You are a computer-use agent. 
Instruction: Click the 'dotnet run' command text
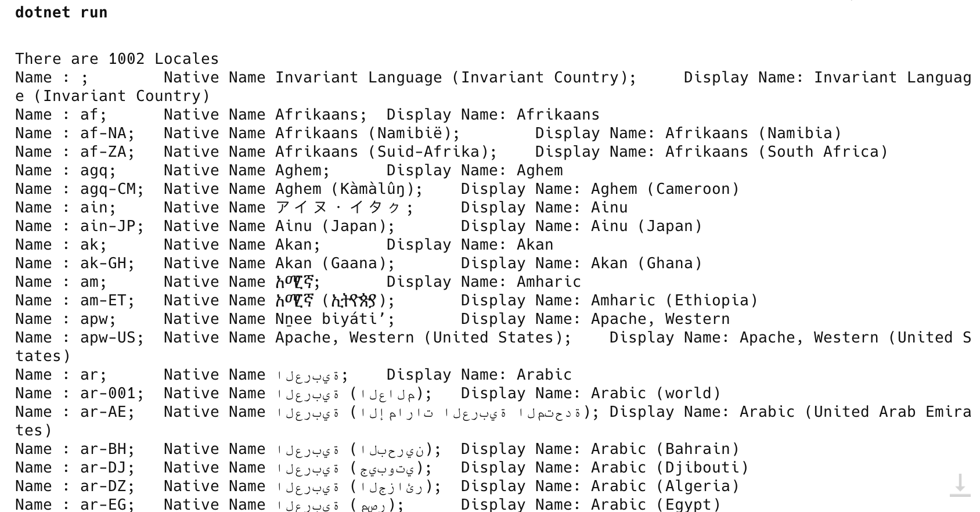61,12
